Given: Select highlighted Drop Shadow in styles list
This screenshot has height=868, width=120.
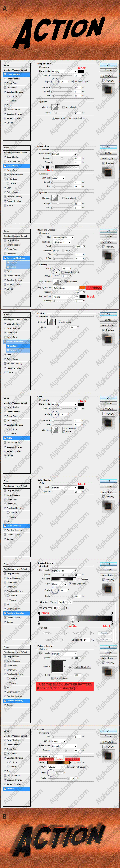Looking at the screenshot, I should pyautogui.click(x=17, y=74).
